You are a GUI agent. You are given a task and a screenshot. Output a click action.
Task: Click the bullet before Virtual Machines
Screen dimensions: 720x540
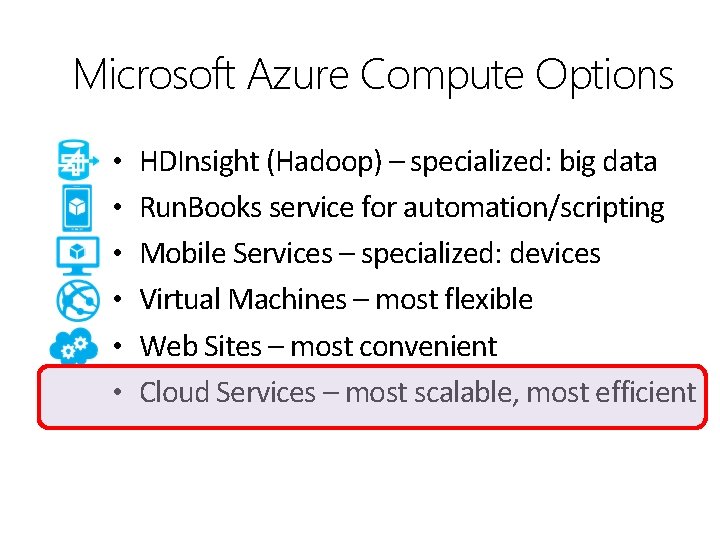[x=117, y=300]
